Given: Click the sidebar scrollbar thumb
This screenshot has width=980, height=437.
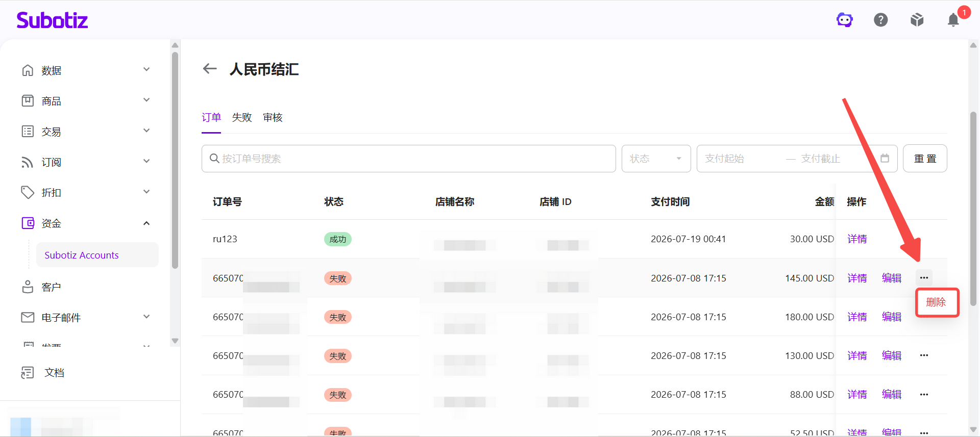Looking at the screenshot, I should [175, 160].
